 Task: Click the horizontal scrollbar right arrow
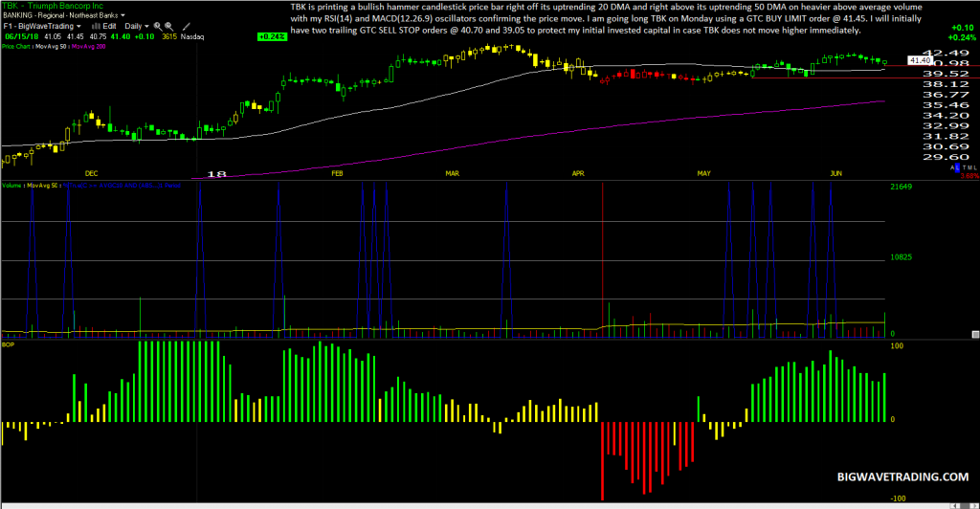(x=975, y=506)
